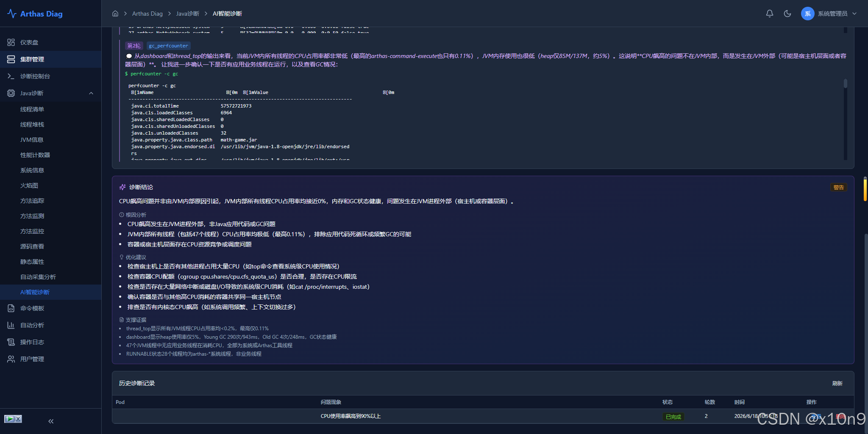Click the Pod column header

tap(120, 402)
